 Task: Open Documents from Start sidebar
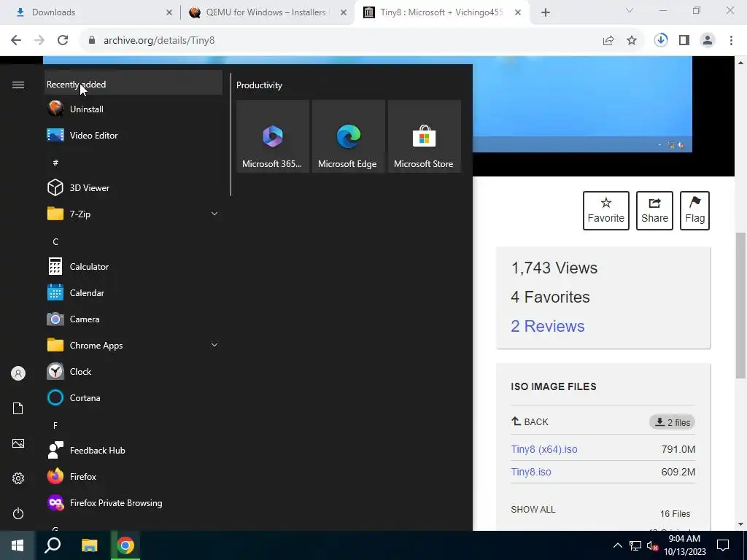pos(18,408)
